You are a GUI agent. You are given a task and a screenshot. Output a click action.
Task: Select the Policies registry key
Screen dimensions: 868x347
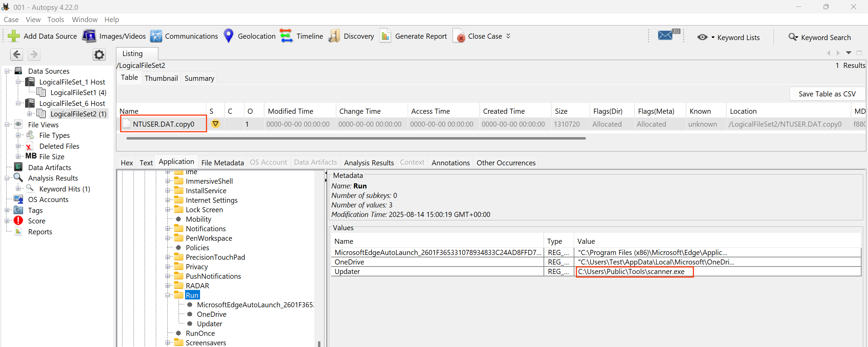(x=197, y=248)
